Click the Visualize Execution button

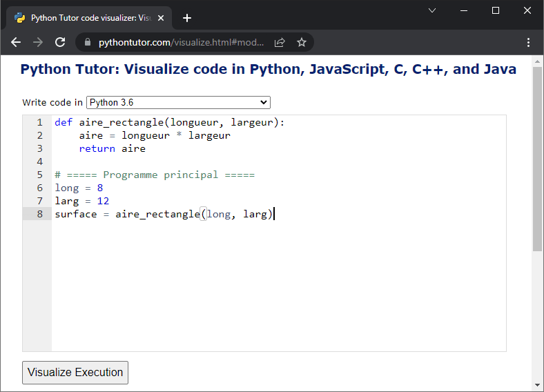click(75, 373)
